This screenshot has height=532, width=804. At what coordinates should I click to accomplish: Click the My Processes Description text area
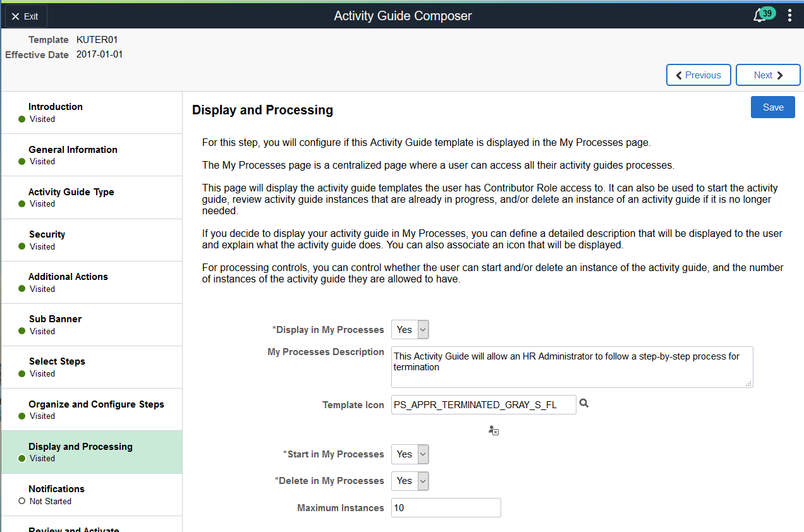tap(572, 367)
